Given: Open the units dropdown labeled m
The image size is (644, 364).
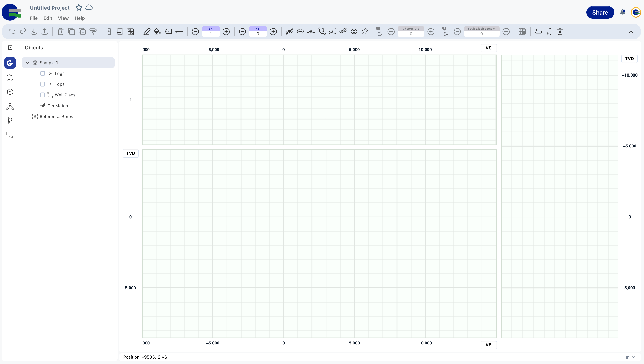Looking at the screenshot, I should click(630, 357).
